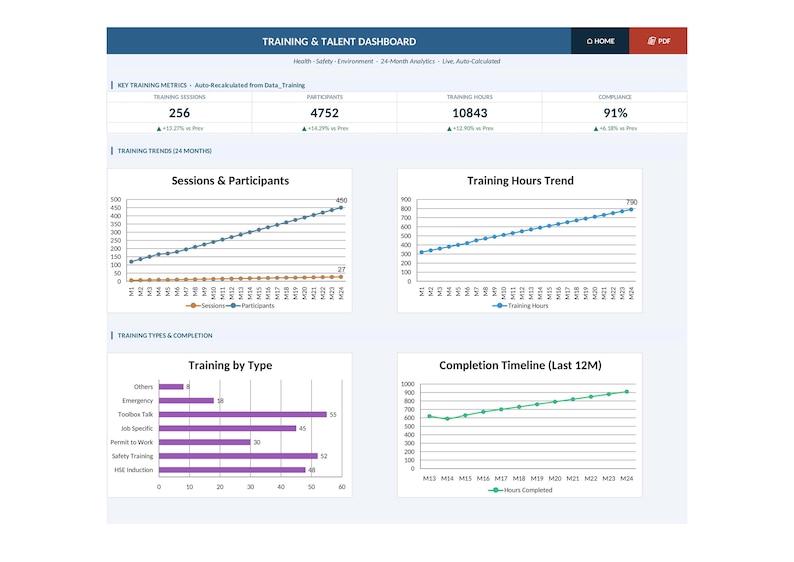Screen dimensions: 794x562
Task: Click the Toolbox Talk category label
Action: (x=135, y=415)
